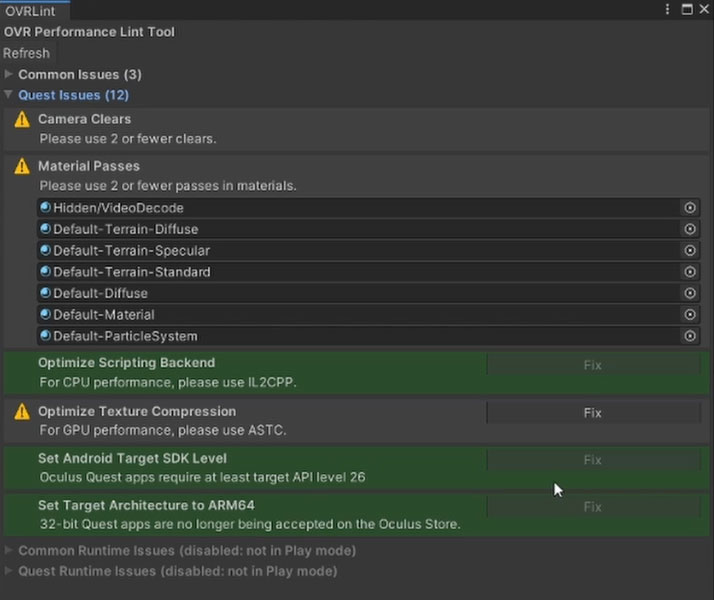Click the Default-Diffuse material sphere icon

click(x=45, y=293)
